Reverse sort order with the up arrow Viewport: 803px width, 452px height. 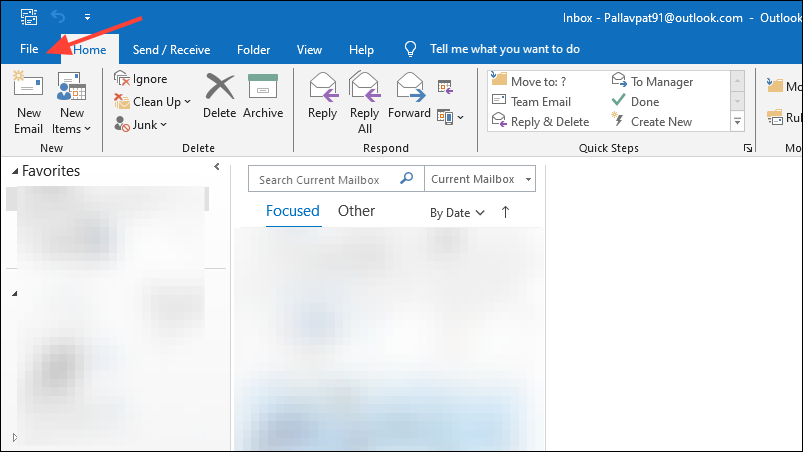coord(505,212)
